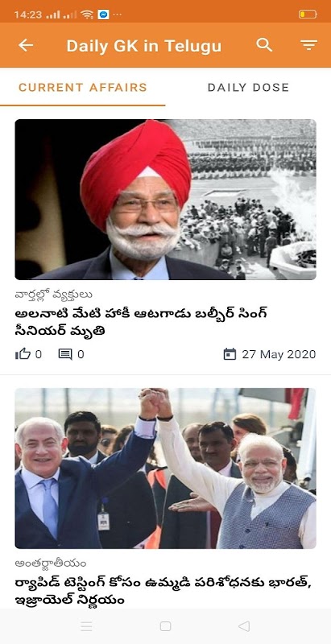Select the CURRENT AFFAIRS tab
The image size is (331, 644).
(82, 88)
